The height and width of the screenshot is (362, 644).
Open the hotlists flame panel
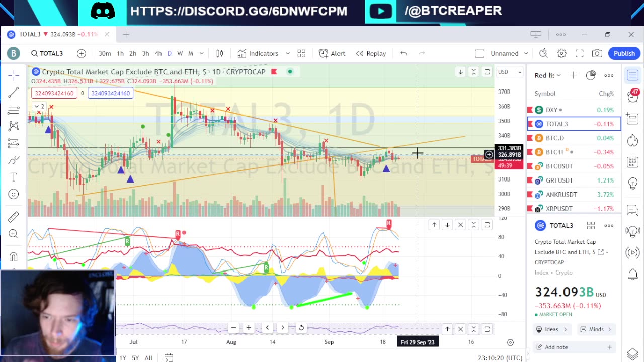[633, 140]
